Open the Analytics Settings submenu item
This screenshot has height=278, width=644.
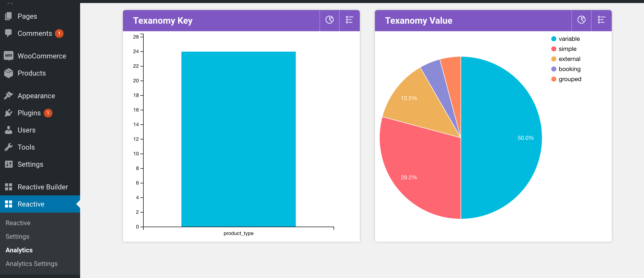tap(31, 264)
